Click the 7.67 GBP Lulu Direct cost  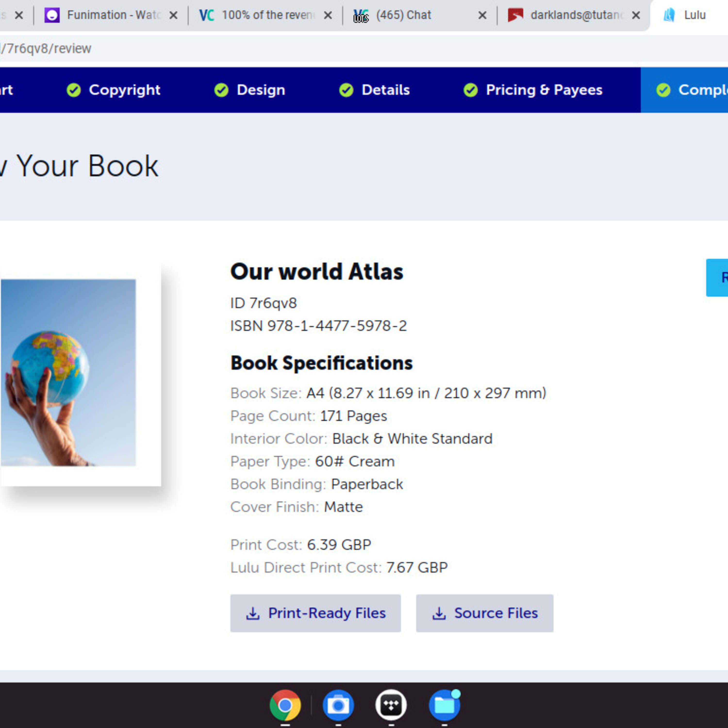click(417, 568)
